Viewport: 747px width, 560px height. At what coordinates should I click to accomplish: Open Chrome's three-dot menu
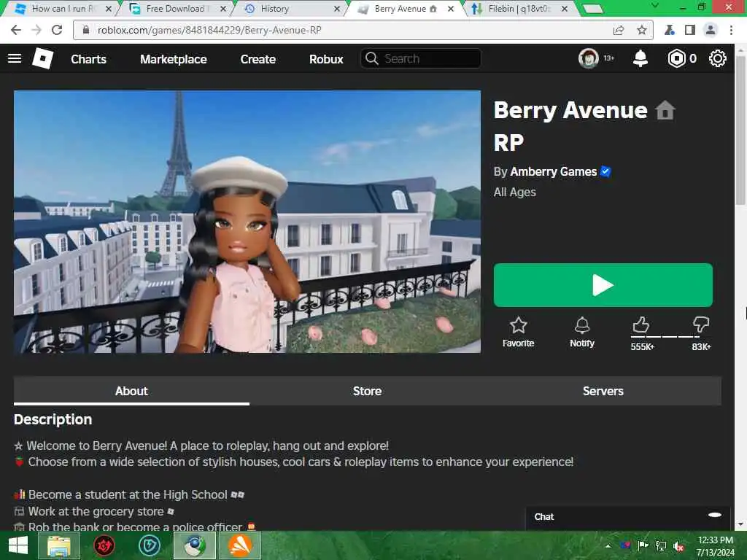731,30
